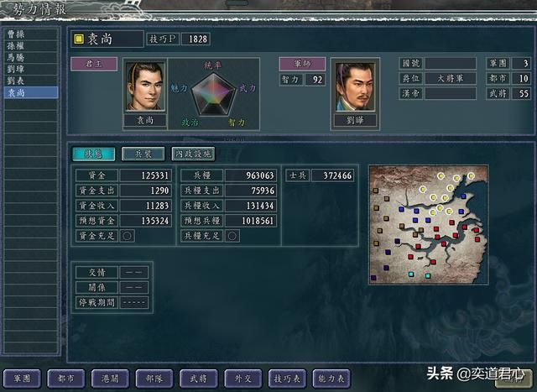The width and height of the screenshot is (537, 392).
Task: Switch to the 兵裝 tab
Action: 143,154
